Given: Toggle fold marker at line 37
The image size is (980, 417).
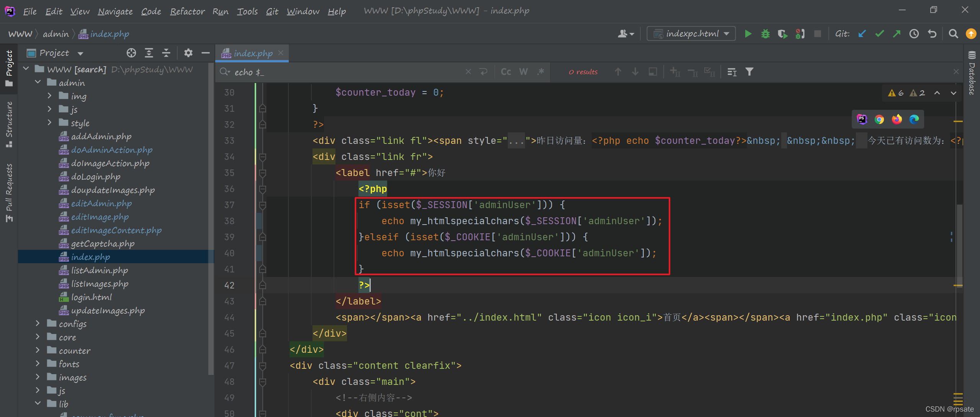Looking at the screenshot, I should tap(263, 205).
